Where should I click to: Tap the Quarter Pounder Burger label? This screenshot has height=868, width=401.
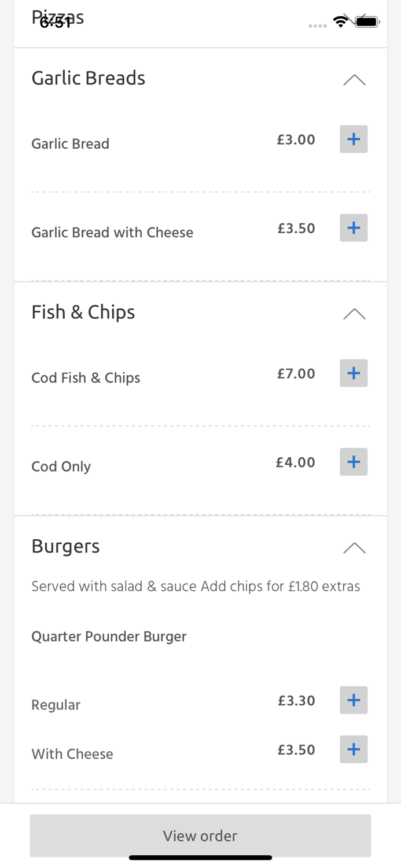[109, 636]
